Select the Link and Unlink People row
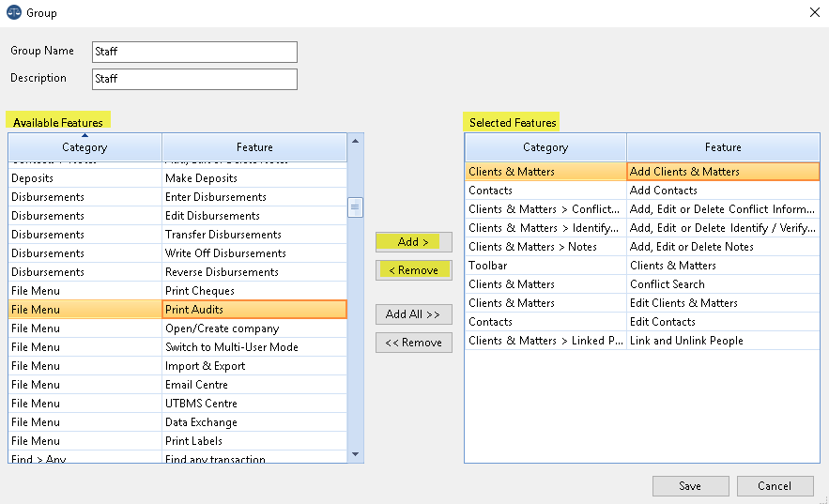829x504 pixels. (x=642, y=341)
